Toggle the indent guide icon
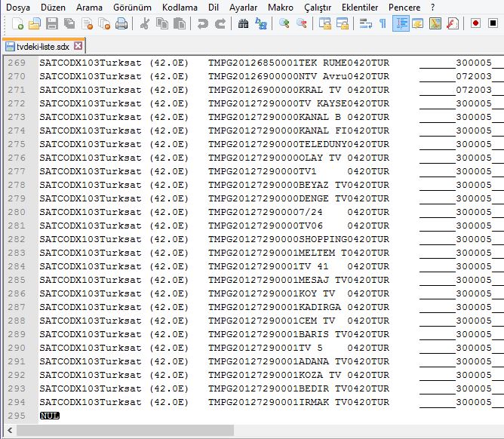This screenshot has height=439, width=504. pyautogui.click(x=401, y=24)
